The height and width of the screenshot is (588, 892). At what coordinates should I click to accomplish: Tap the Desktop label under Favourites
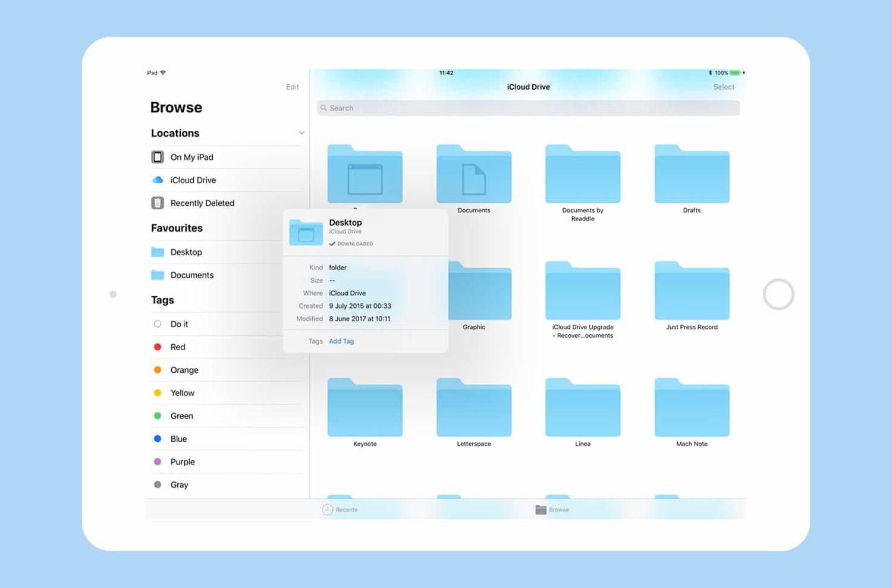(x=186, y=252)
